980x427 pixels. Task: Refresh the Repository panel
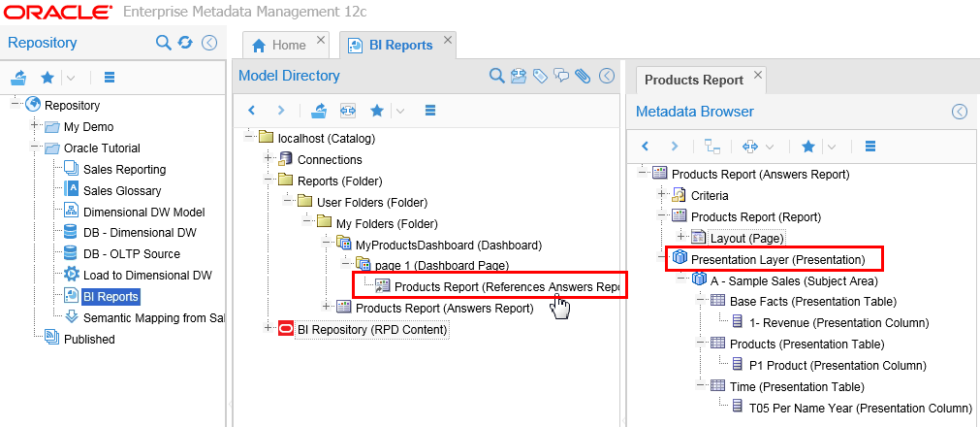pyautogui.click(x=185, y=43)
